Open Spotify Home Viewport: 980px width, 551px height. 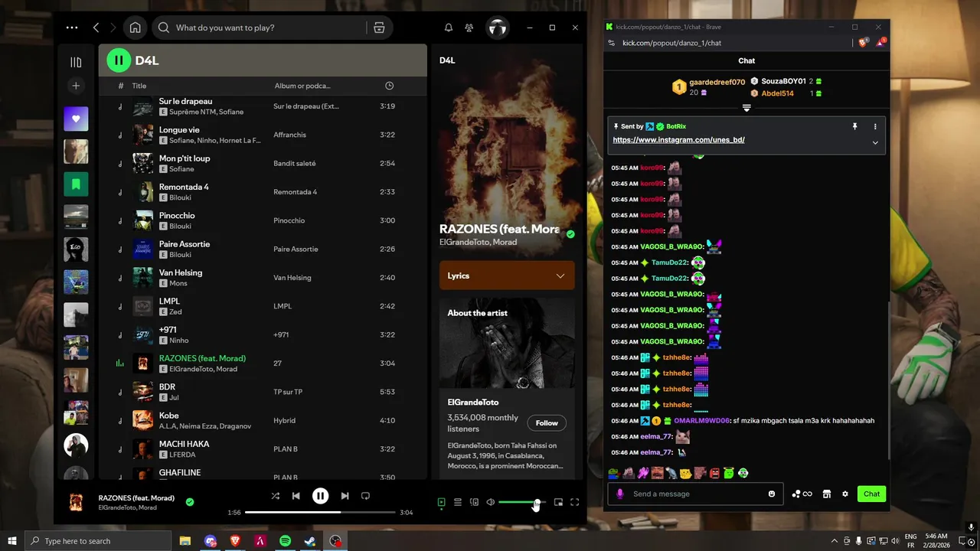click(x=135, y=28)
